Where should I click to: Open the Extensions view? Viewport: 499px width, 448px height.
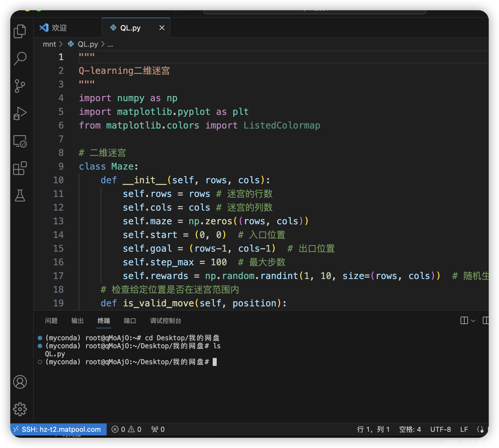click(20, 168)
